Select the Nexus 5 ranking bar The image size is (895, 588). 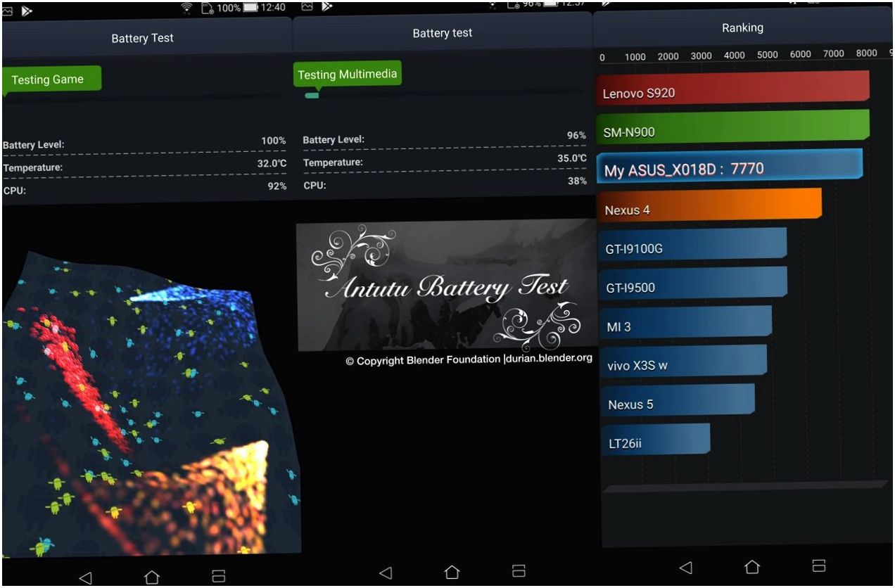pos(678,400)
